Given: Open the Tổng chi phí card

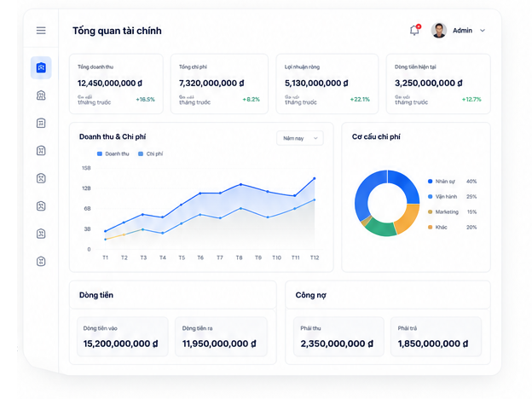Looking at the screenshot, I should 219,84.
